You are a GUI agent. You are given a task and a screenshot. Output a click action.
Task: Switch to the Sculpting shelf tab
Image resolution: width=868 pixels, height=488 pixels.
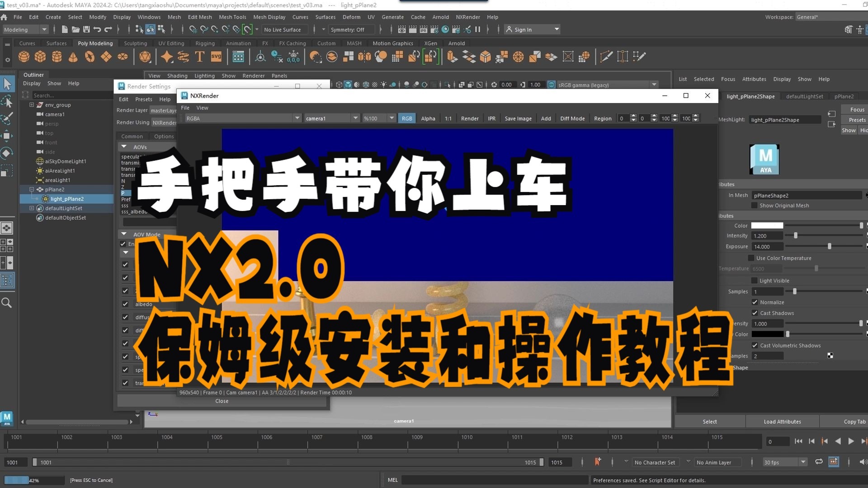coord(135,43)
